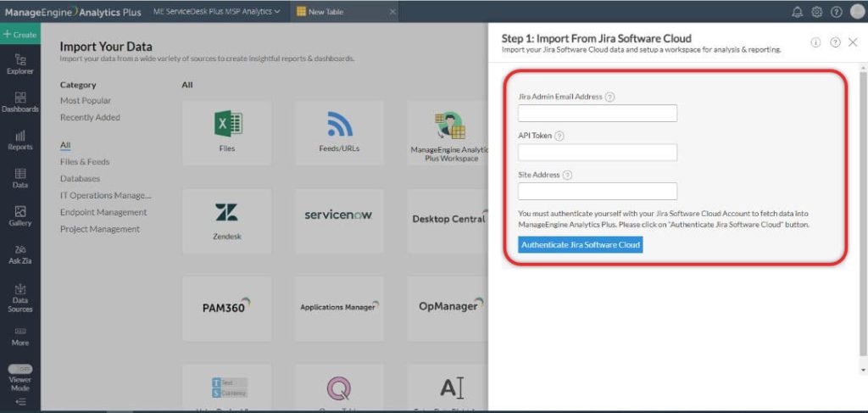Click Authenticate Jira Software Cloud button
868x413 pixels.
(580, 245)
